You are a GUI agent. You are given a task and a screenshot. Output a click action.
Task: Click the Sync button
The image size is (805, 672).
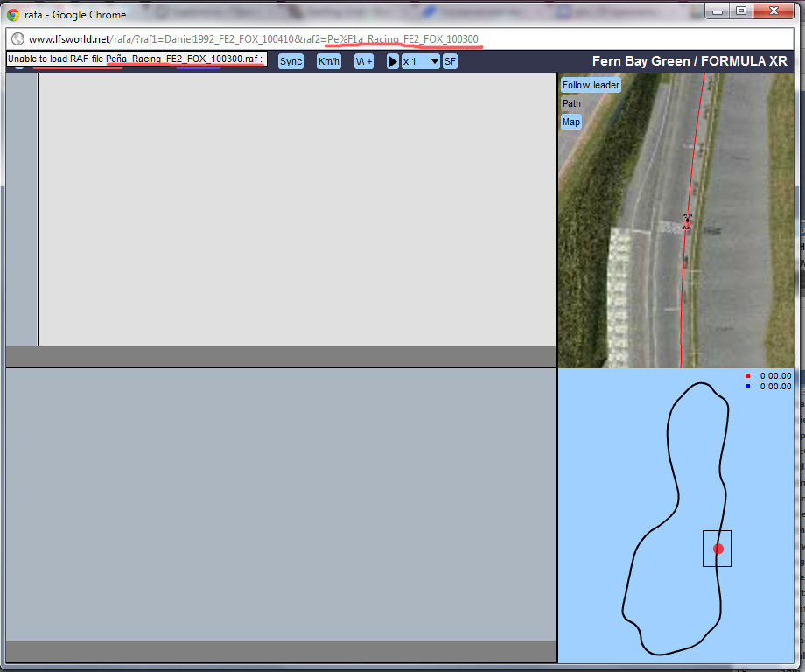point(291,61)
